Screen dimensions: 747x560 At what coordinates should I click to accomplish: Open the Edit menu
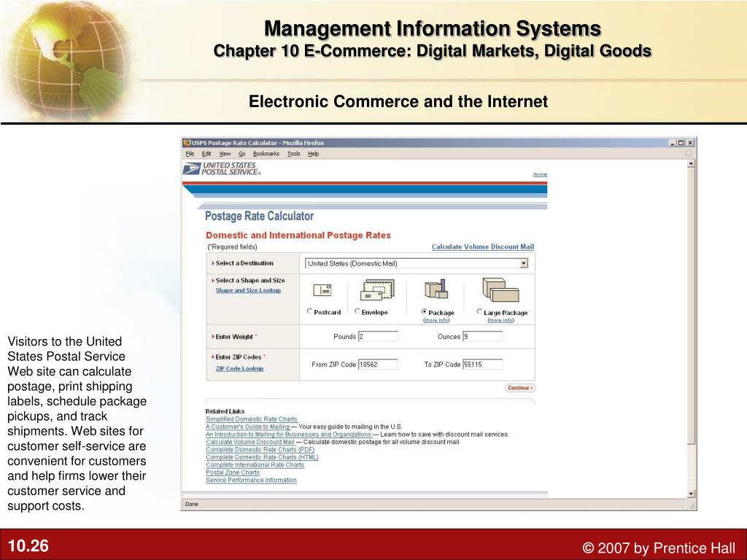[x=206, y=154]
